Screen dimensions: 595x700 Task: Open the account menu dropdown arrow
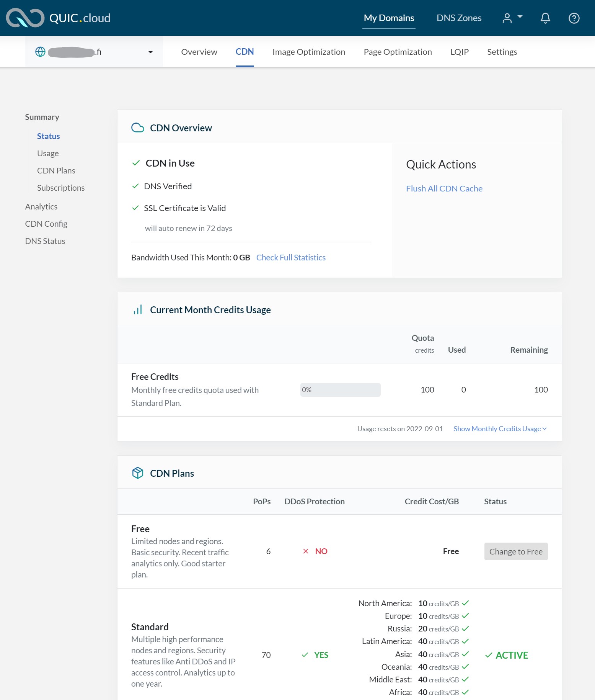pyautogui.click(x=520, y=17)
